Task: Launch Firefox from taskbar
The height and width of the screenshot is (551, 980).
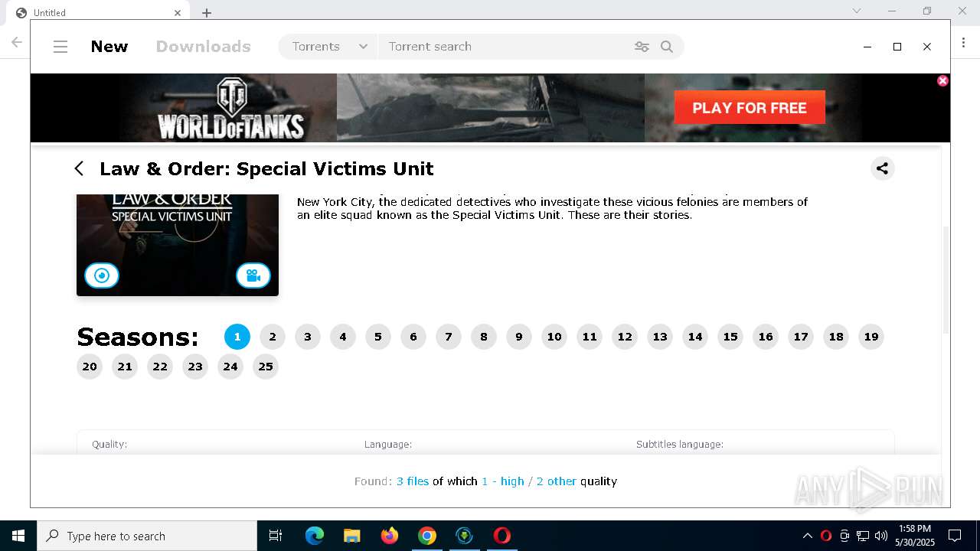Action: pyautogui.click(x=390, y=536)
